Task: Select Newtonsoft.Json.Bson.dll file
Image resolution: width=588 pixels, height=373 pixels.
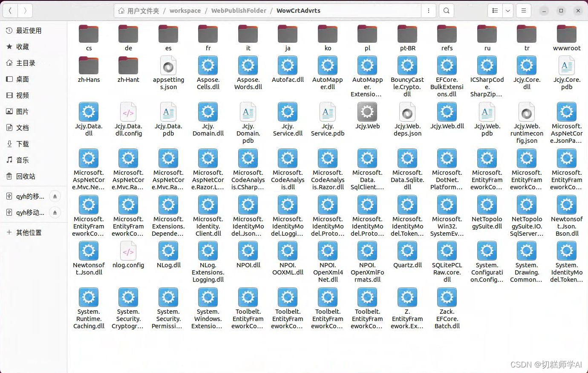Action: tap(567, 216)
